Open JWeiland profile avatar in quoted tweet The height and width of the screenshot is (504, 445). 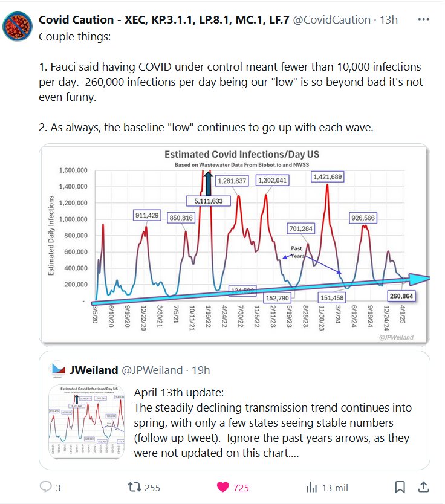coord(58,369)
